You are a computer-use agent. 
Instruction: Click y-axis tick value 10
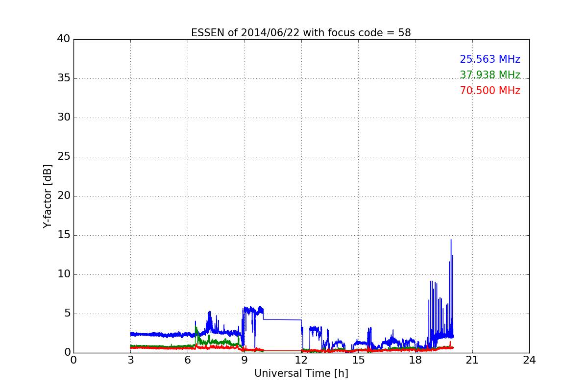[x=64, y=274]
